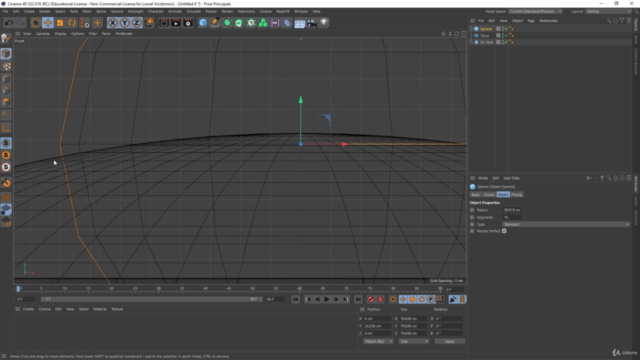This screenshot has height=360, width=640.
Task: Click the Segments value field
Action: [x=512, y=217]
